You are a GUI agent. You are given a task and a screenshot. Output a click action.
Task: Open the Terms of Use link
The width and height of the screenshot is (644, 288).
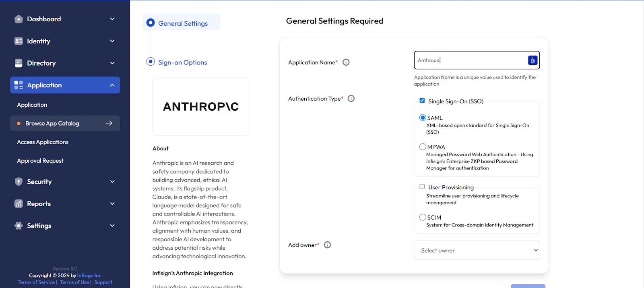[x=74, y=282]
